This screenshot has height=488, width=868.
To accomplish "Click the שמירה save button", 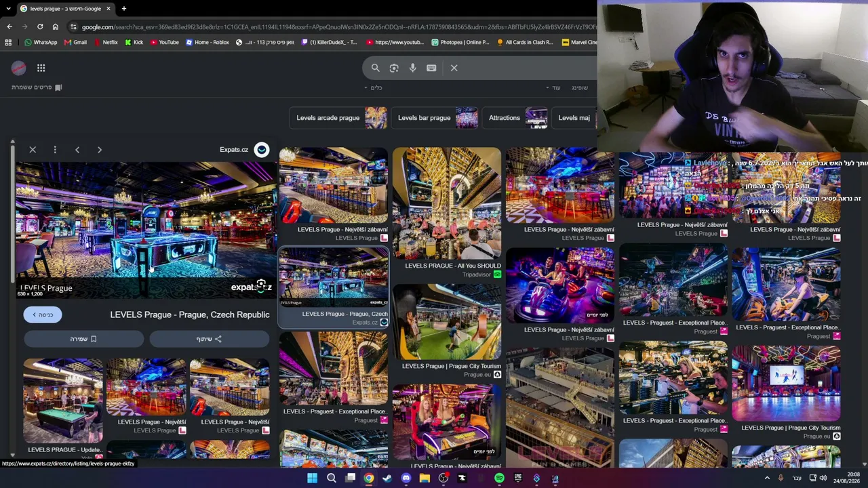I will (83, 339).
